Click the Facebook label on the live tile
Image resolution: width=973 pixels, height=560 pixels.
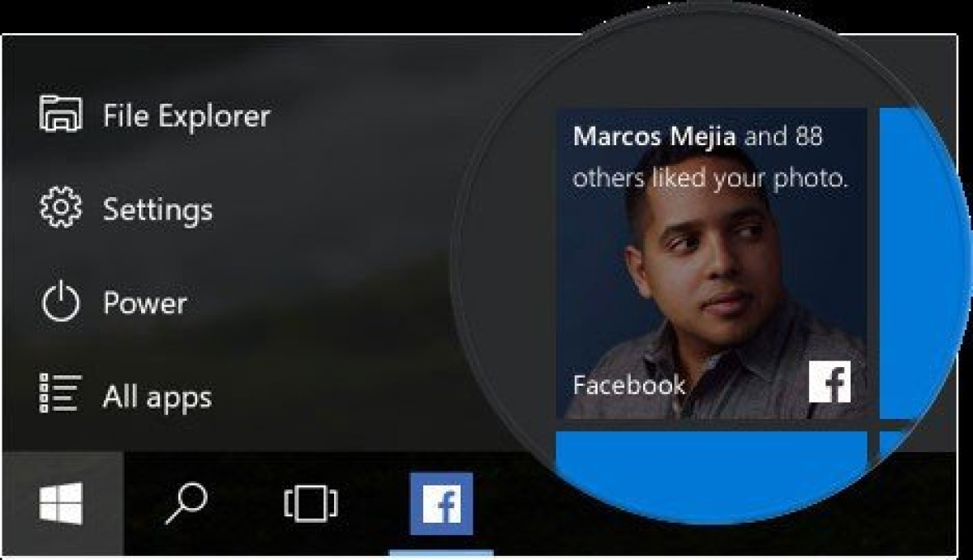click(629, 385)
